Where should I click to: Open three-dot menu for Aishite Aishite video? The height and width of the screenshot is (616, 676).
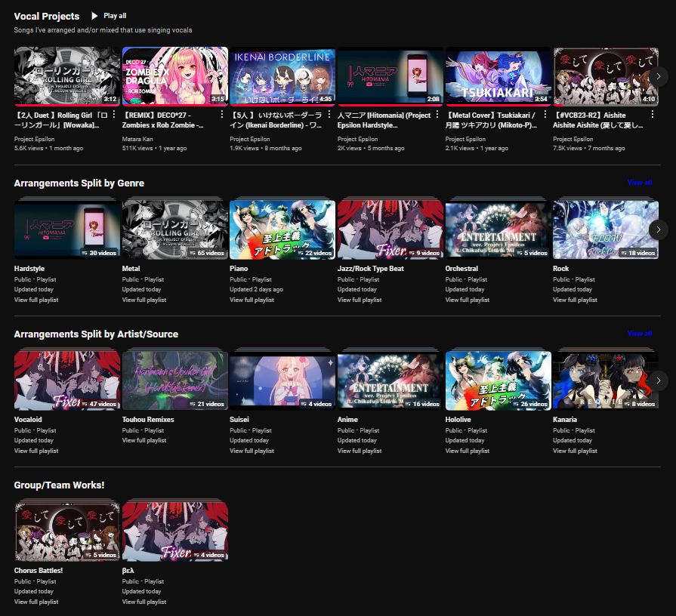pos(653,115)
